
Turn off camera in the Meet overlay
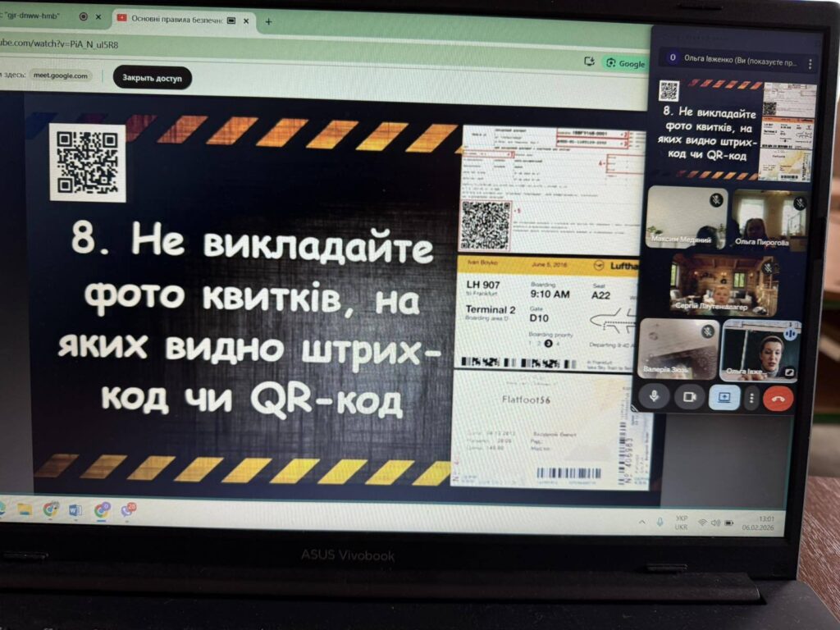pos(689,397)
